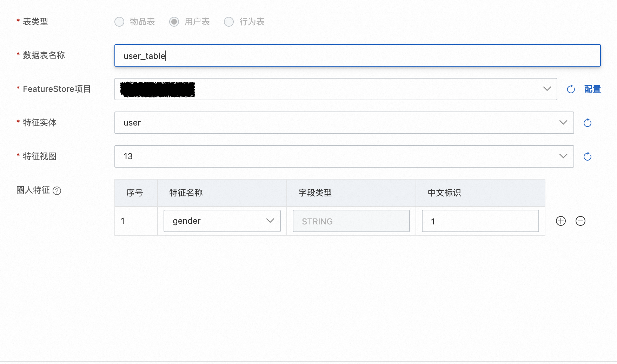Add a new 圈人特征 row
617x364 pixels.
tap(561, 221)
